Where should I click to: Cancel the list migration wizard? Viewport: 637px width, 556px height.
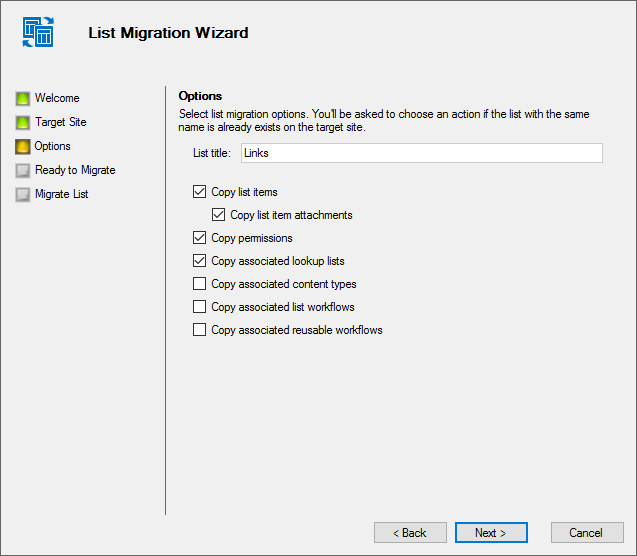pyautogui.click(x=587, y=532)
